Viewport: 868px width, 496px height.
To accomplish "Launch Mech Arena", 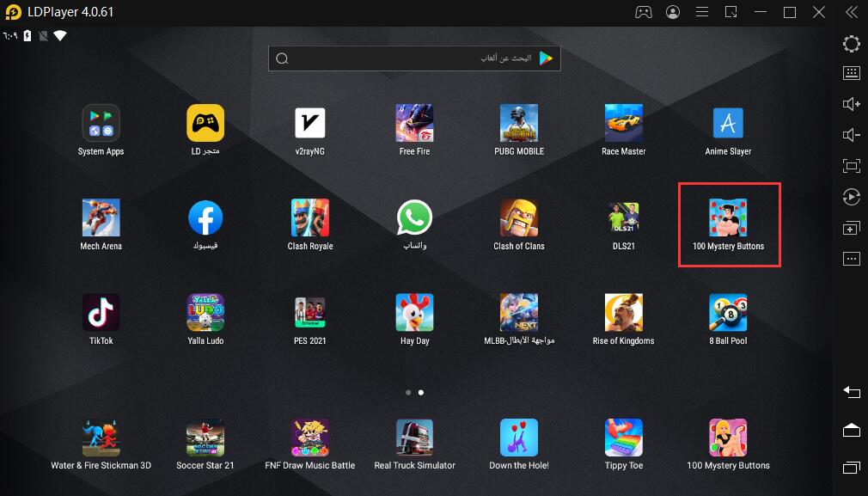I will pyautogui.click(x=101, y=217).
